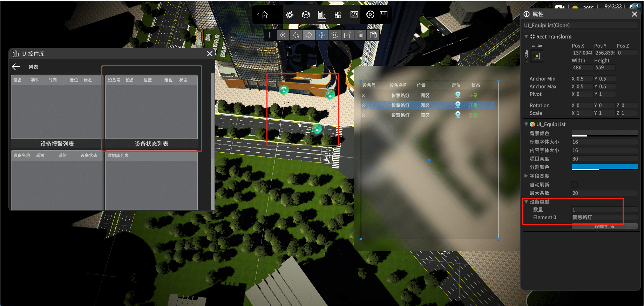Click the pause bars on the edit toolbar

[270, 35]
